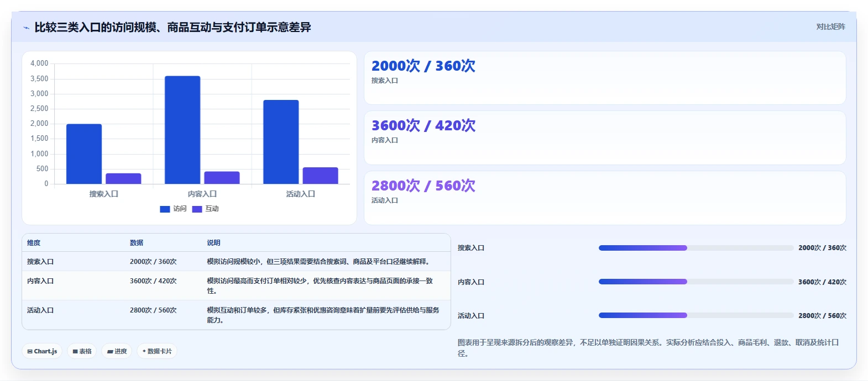Click the 2000次 / 360次 value beside the progress bar
Viewport: 868px width, 381px height.
[822, 248]
